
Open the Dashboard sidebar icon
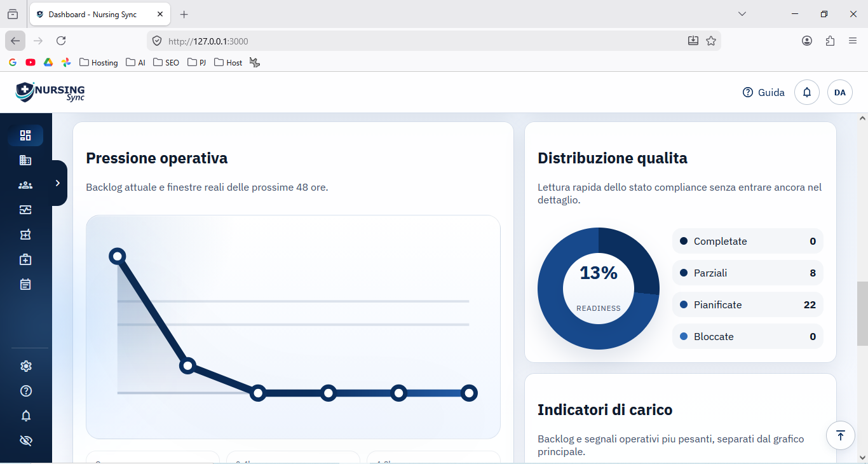click(25, 135)
